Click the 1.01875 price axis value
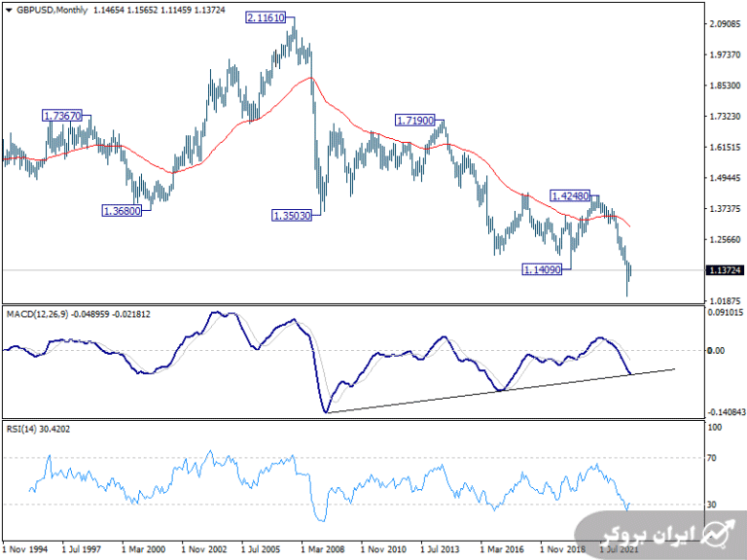 click(x=726, y=301)
